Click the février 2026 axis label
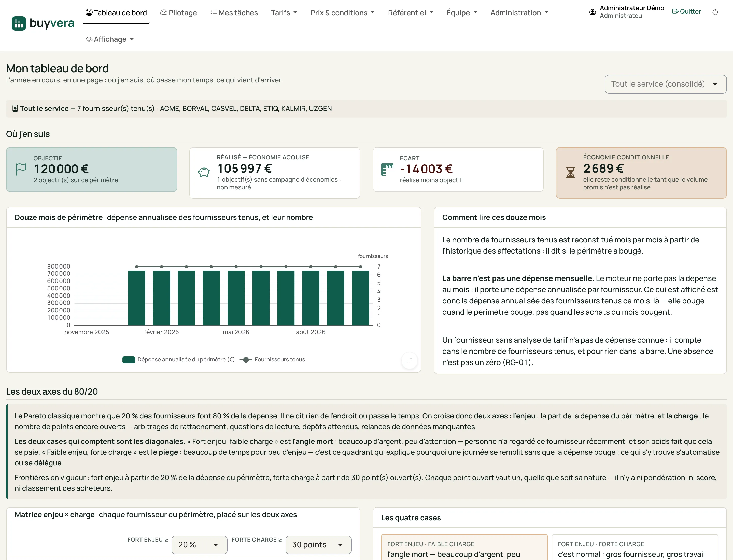The width and height of the screenshot is (733, 560). (x=161, y=332)
